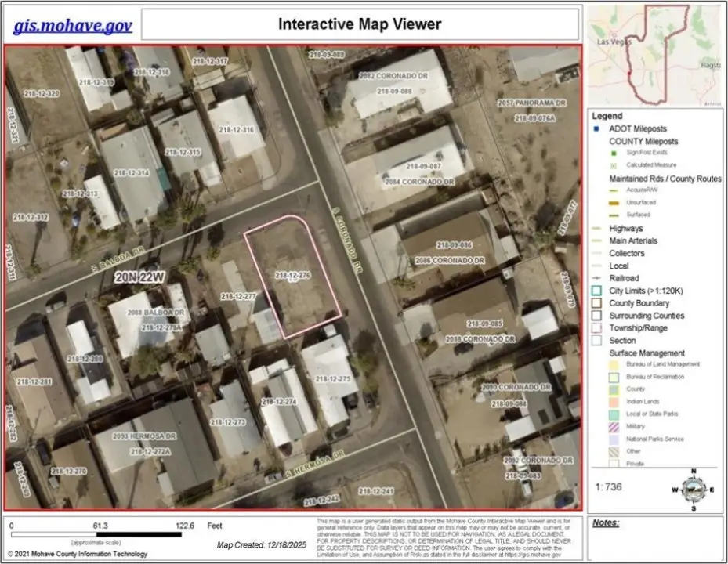Screen dimensions: 728x564
Task: Click the compass rose north arrow icon
Action: click(x=690, y=486)
